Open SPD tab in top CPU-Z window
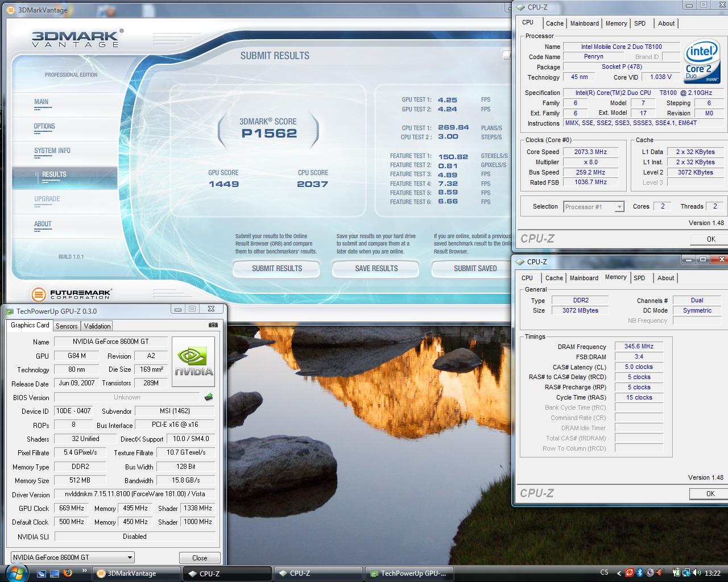Viewport: 728px width, 582px height. (x=640, y=23)
